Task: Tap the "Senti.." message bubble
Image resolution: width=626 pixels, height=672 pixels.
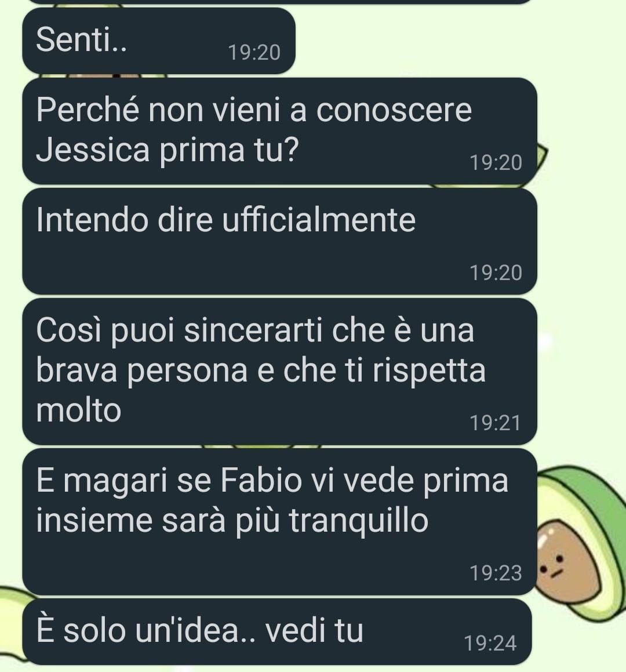Action: click(159, 41)
